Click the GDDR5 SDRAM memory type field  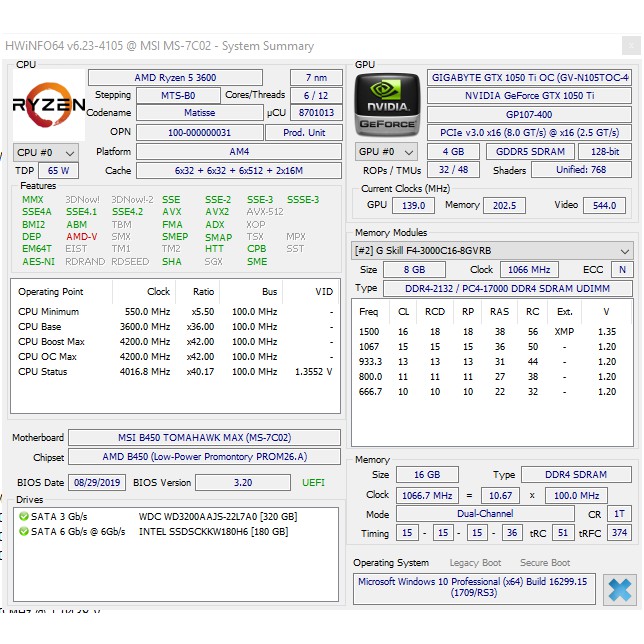click(530, 152)
